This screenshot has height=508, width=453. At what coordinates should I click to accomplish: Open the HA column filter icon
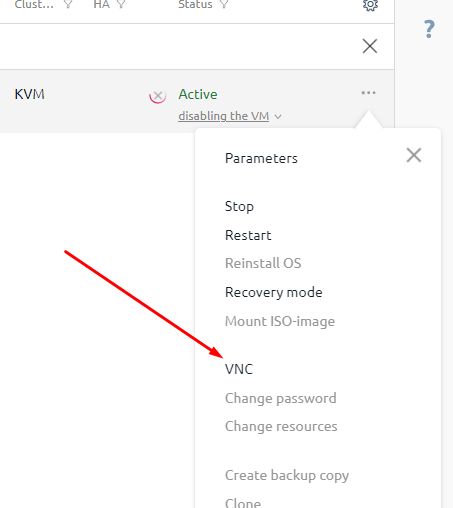[x=121, y=4]
